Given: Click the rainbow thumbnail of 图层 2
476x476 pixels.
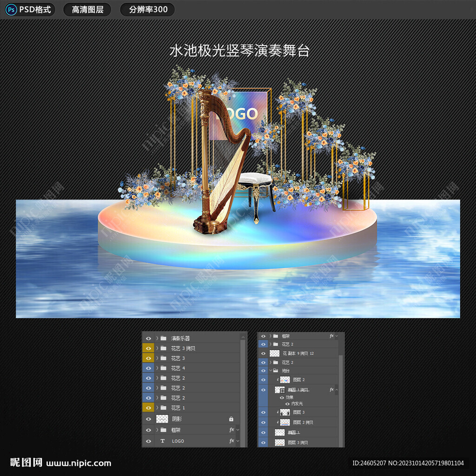Looking at the screenshot, I should click(x=285, y=380).
